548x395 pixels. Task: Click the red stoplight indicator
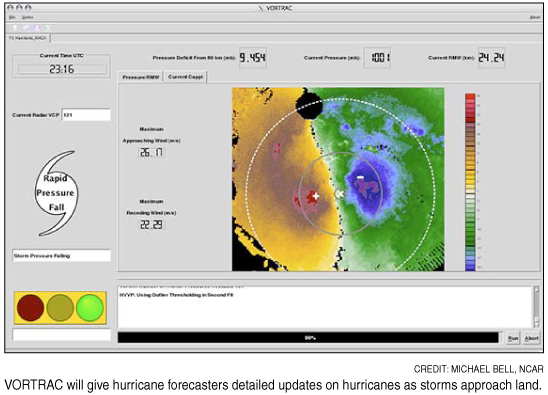coord(30,308)
